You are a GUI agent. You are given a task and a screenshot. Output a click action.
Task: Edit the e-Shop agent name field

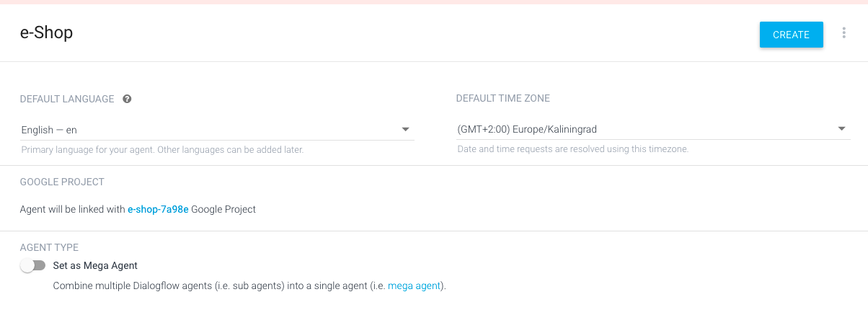click(46, 33)
